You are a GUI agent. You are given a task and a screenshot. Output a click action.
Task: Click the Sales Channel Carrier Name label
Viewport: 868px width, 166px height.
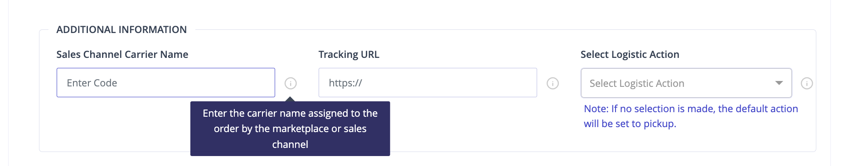tap(122, 54)
